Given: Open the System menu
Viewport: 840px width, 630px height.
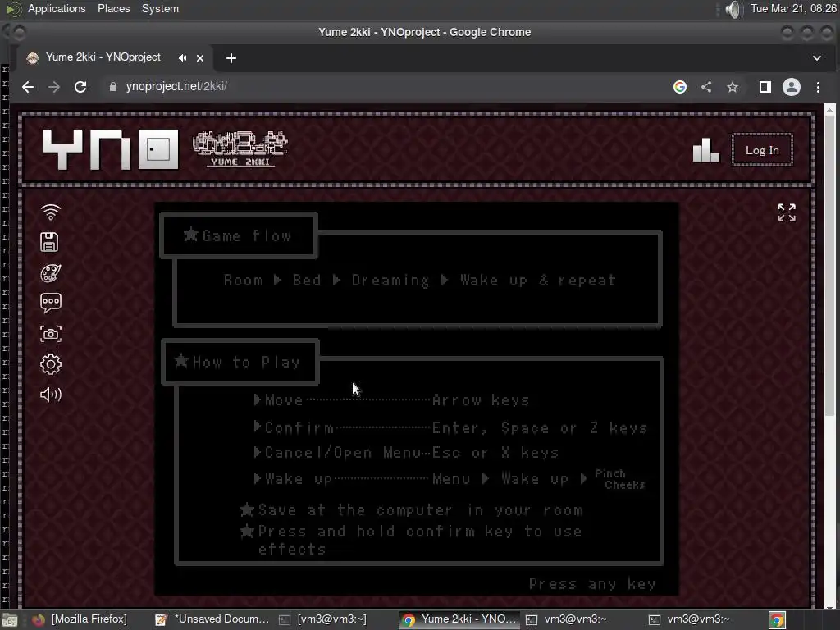Looking at the screenshot, I should [x=160, y=8].
